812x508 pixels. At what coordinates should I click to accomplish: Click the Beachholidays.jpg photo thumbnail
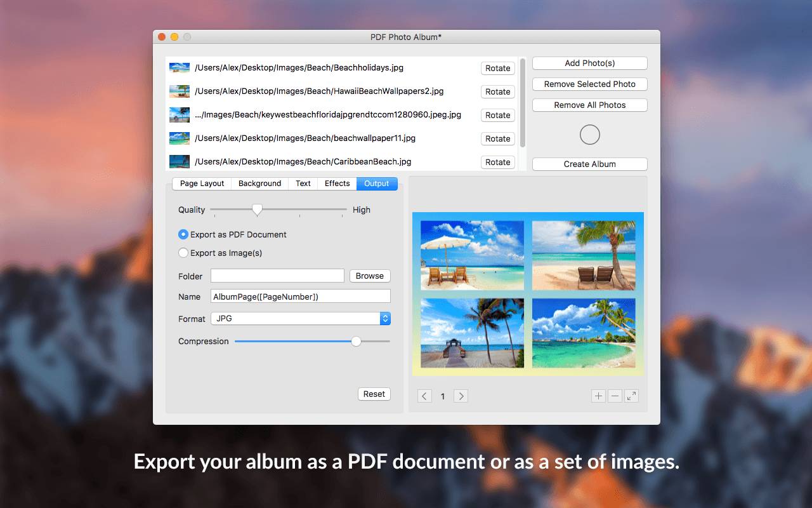180,67
